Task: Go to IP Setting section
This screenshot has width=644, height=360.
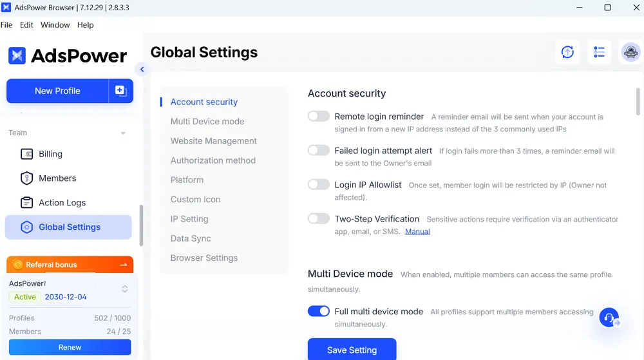Action: tap(189, 219)
